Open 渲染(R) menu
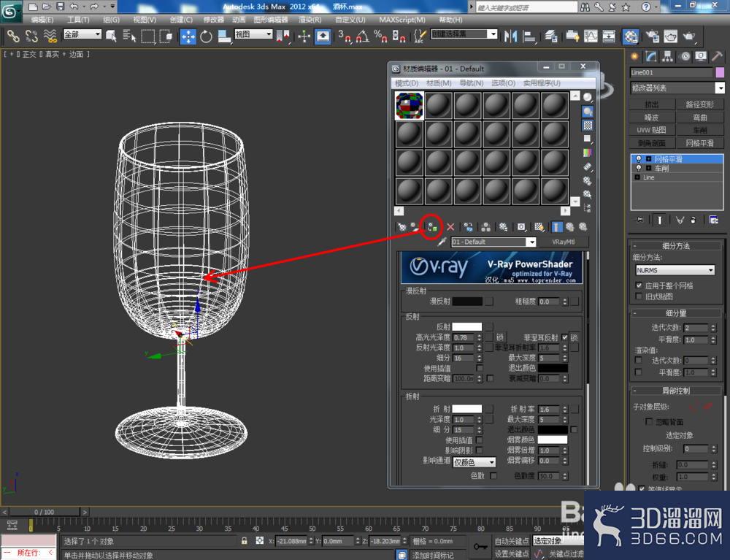The width and height of the screenshot is (730, 560). pyautogui.click(x=310, y=20)
